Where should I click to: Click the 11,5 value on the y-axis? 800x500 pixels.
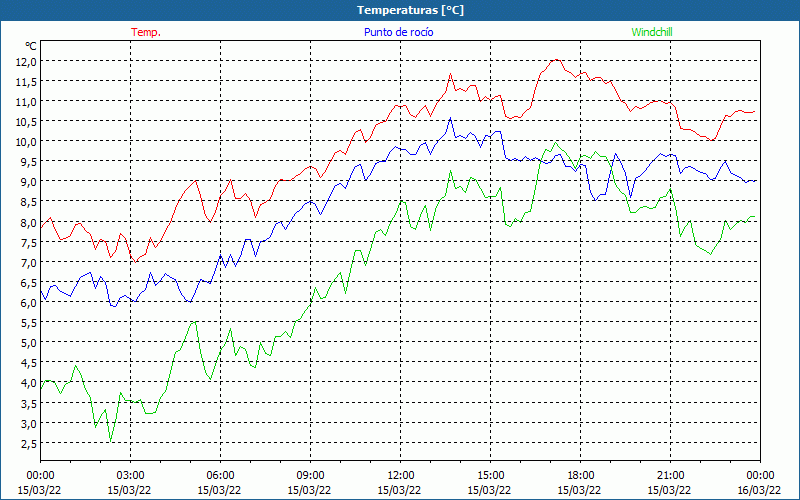coord(27,82)
